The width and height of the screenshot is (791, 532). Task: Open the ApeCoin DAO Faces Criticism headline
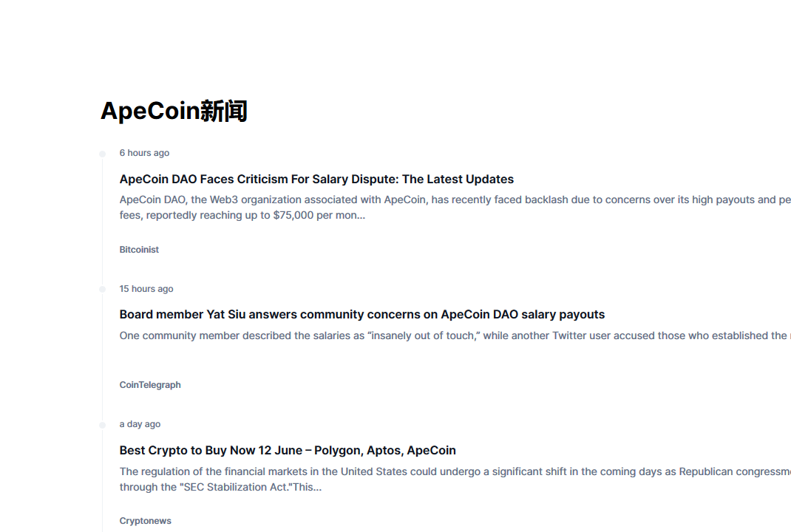[316, 179]
